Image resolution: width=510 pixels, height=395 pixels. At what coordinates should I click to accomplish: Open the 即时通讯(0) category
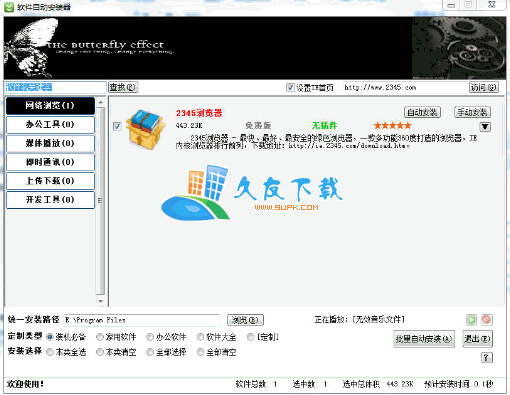50,162
